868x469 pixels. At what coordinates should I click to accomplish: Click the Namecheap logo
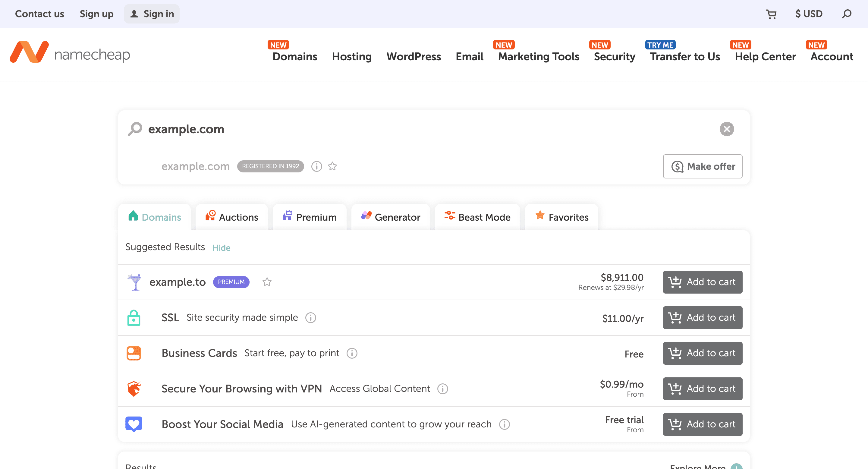(70, 52)
